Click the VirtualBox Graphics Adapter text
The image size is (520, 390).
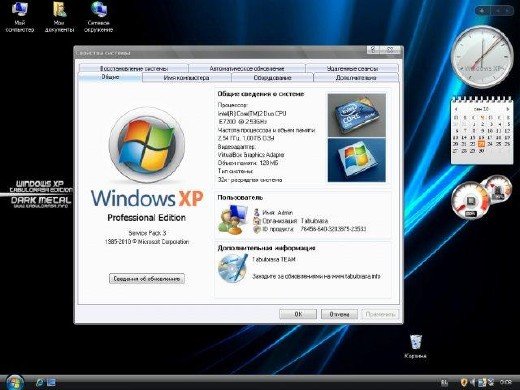coord(251,155)
